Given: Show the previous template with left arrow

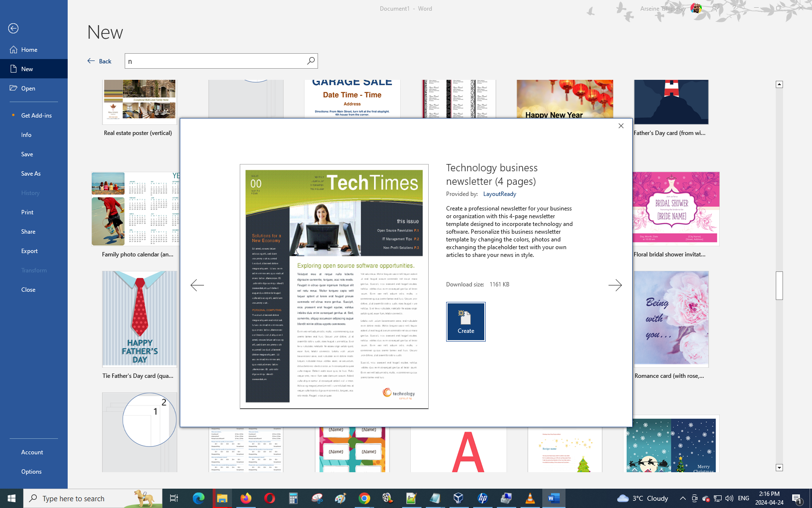Looking at the screenshot, I should click(x=197, y=285).
